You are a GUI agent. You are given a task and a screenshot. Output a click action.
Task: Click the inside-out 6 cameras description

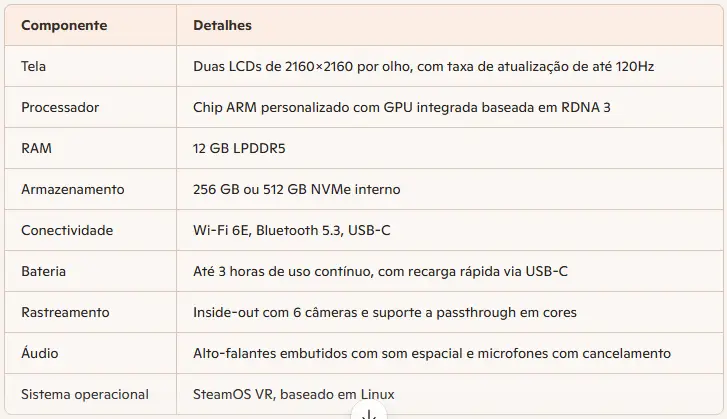coord(384,312)
